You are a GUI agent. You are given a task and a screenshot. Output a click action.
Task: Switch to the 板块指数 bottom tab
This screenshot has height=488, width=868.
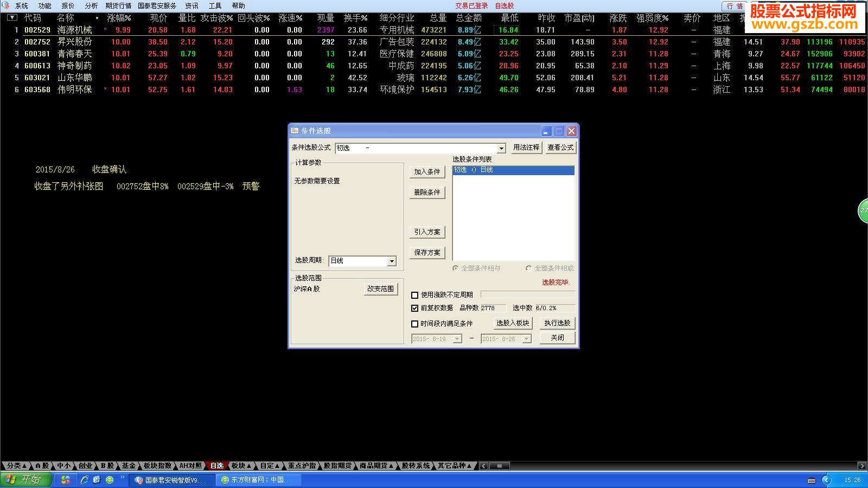click(157, 466)
